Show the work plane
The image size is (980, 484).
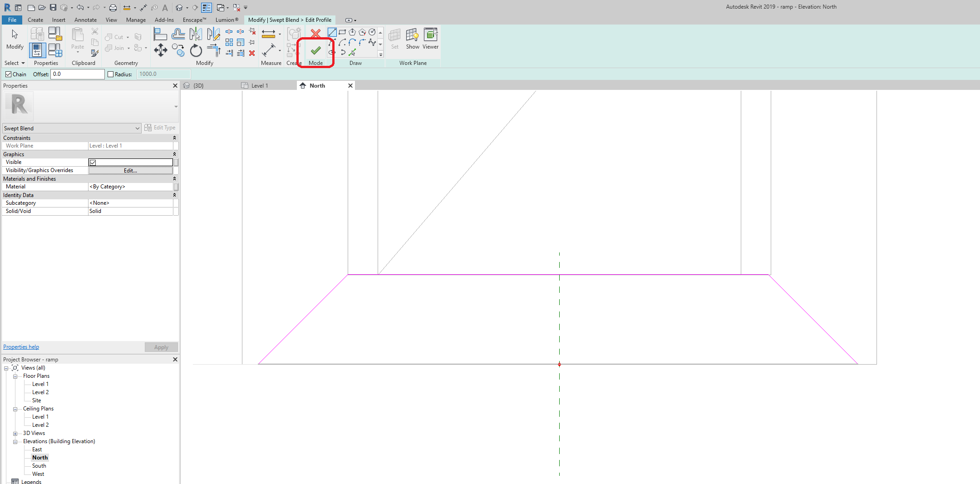(x=413, y=39)
